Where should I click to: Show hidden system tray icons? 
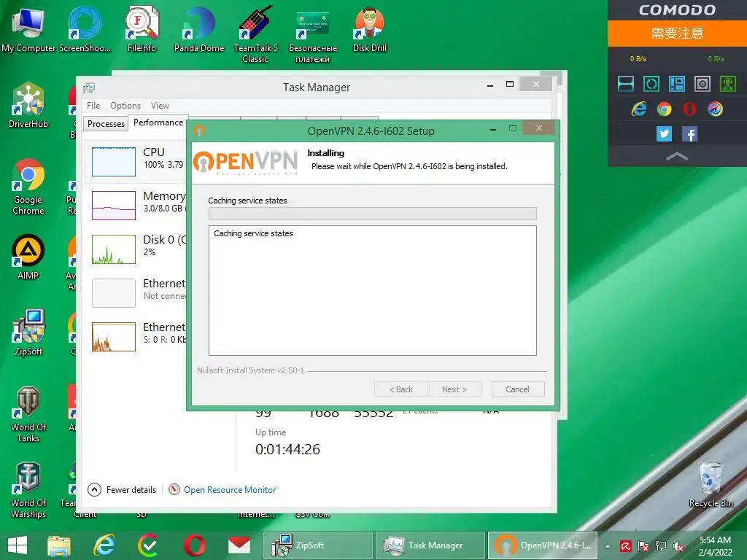coord(608,546)
